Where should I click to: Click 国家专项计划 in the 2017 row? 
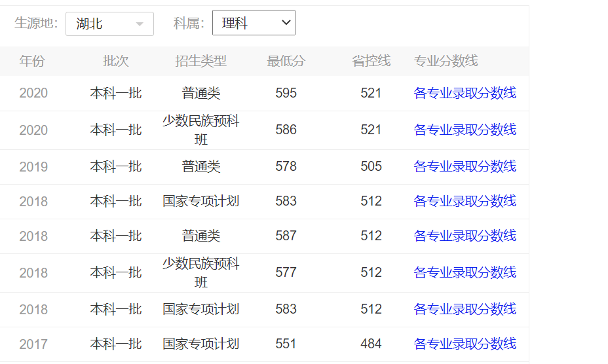201,344
